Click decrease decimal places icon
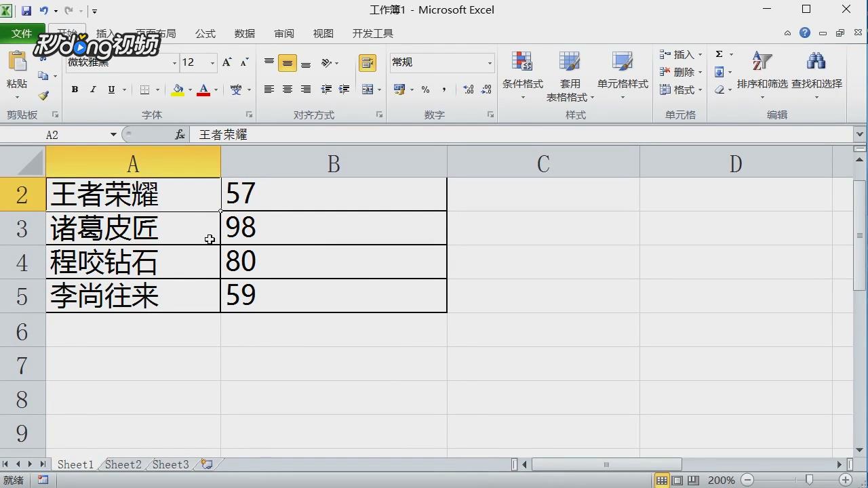The width and height of the screenshot is (868, 488). (486, 89)
